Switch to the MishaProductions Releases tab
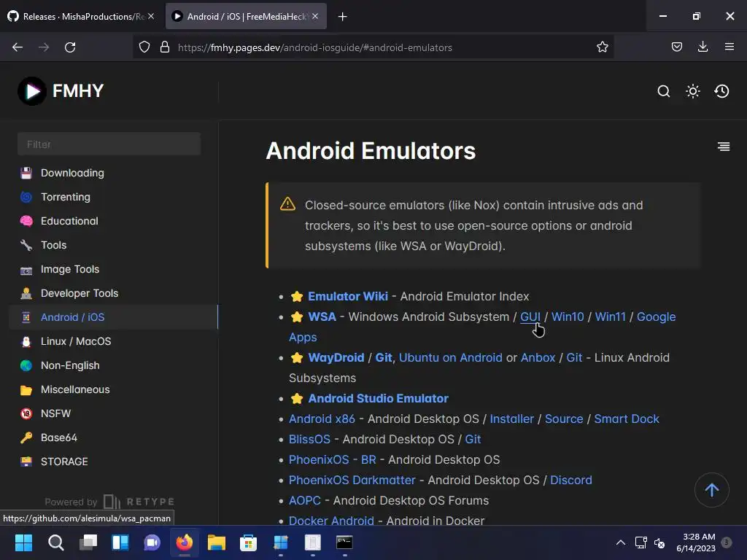 click(81, 16)
